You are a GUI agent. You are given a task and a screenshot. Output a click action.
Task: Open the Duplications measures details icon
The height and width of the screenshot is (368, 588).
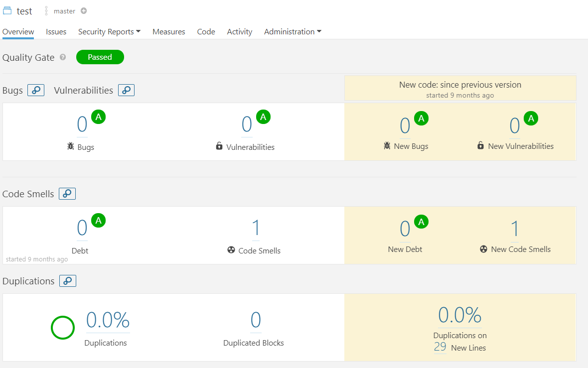68,281
